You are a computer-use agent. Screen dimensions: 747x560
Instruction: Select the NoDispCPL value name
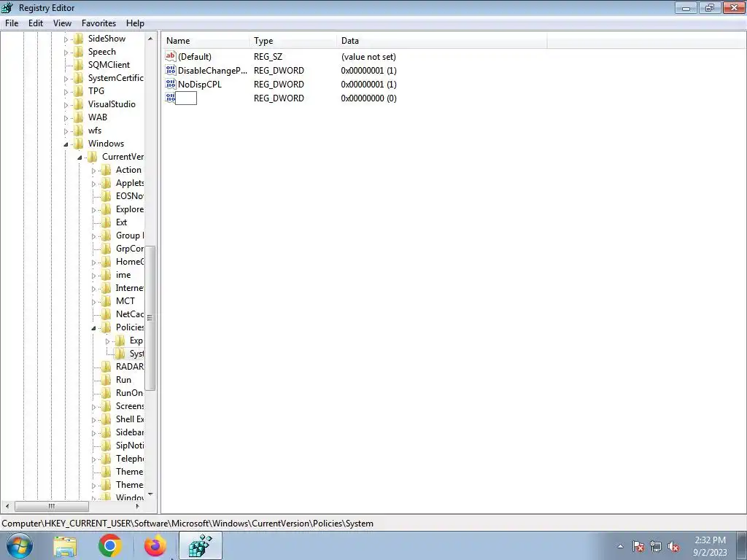pyautogui.click(x=200, y=85)
